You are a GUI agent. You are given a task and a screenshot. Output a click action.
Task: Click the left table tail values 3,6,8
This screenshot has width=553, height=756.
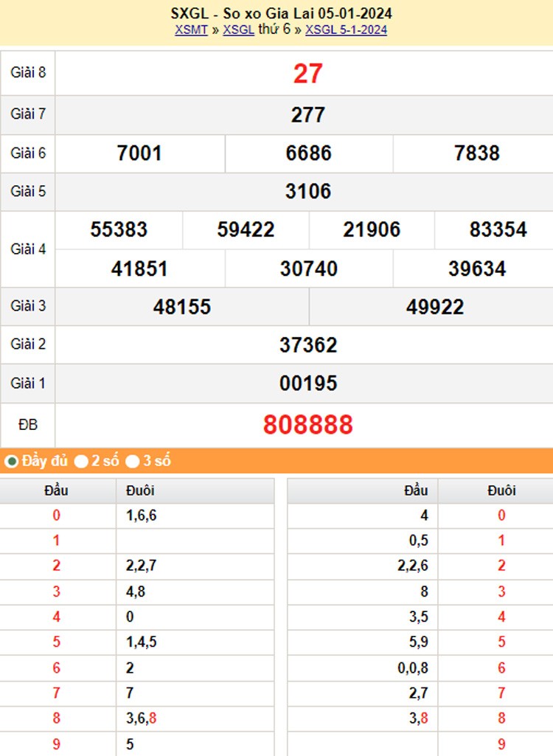pos(142,718)
